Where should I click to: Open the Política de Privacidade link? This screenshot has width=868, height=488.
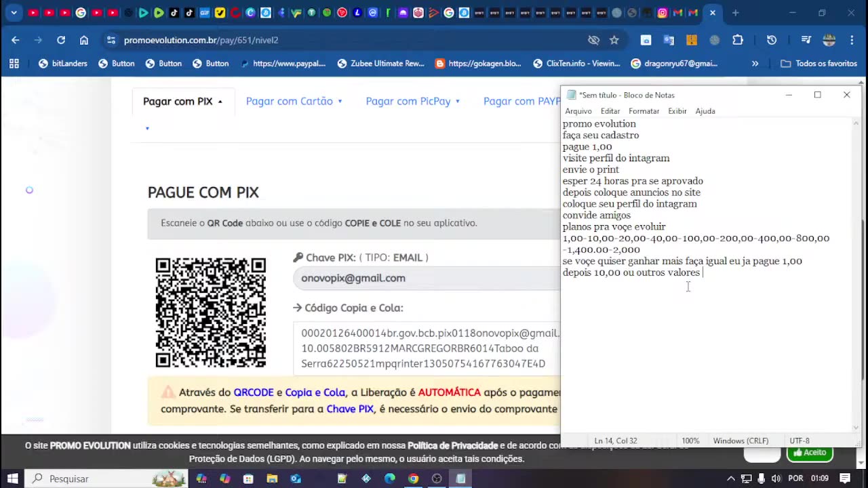452,445
